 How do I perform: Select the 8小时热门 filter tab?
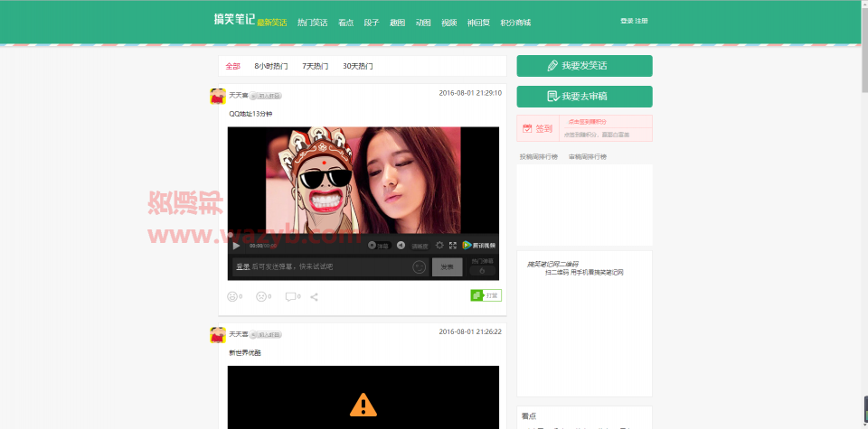(x=271, y=66)
